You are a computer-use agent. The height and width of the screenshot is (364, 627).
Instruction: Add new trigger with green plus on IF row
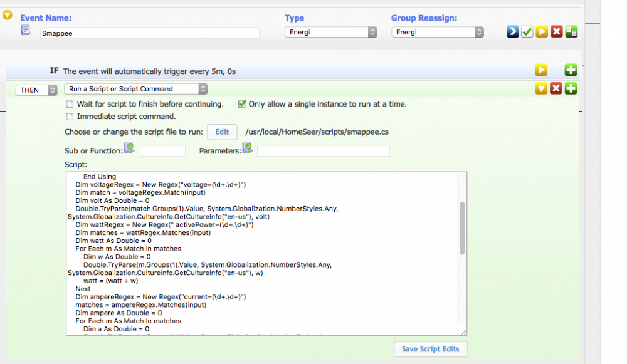tap(571, 71)
